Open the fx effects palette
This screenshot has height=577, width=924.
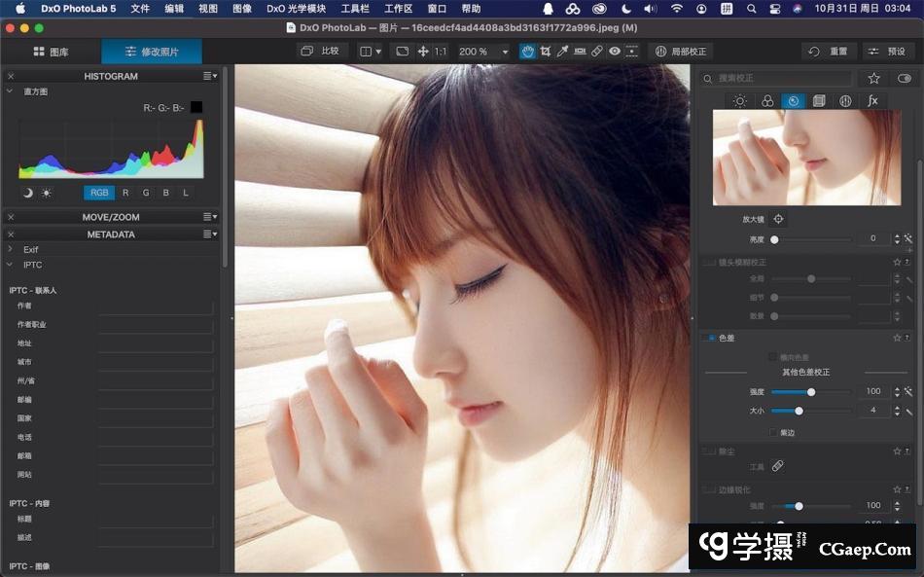click(x=872, y=101)
